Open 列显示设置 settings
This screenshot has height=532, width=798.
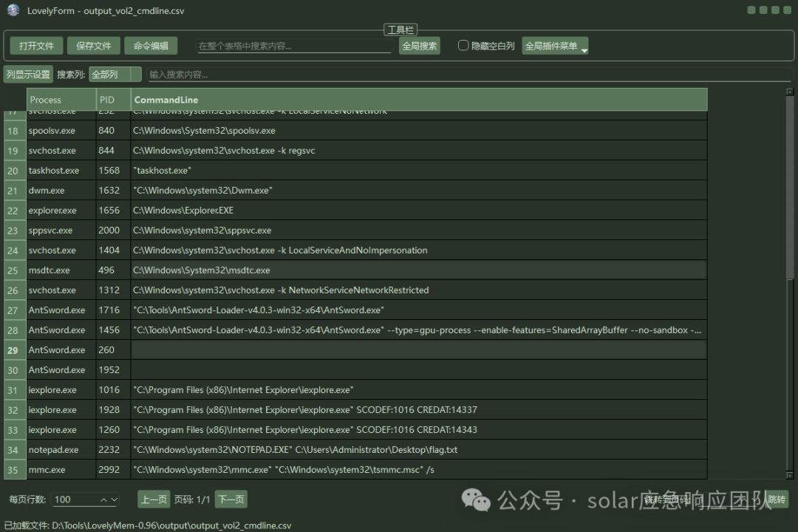[28, 75]
